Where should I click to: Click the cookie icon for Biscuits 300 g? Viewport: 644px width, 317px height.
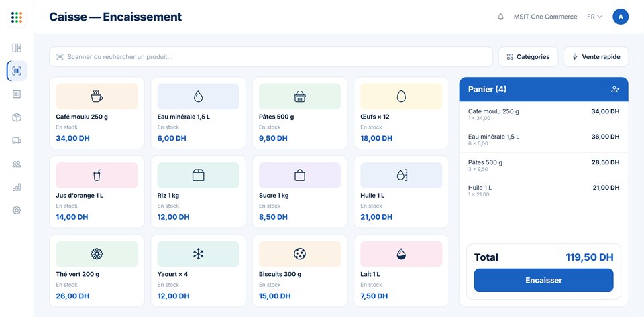click(300, 254)
